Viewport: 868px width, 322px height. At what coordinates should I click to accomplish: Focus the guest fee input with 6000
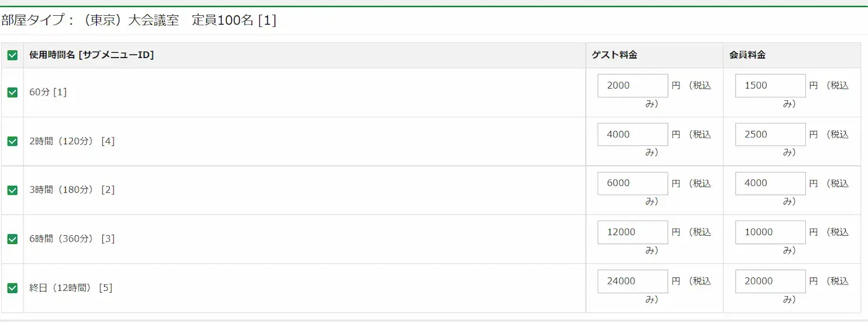click(633, 183)
